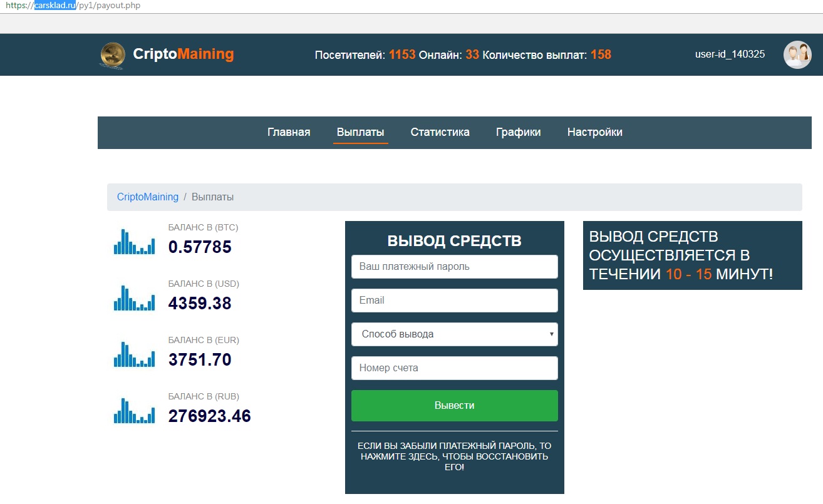Click the EUR balance bar chart icon
823x504 pixels.
pos(134,354)
